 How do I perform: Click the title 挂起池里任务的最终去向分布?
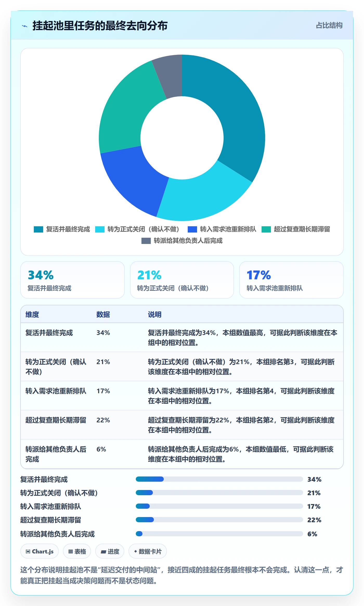(100, 26)
